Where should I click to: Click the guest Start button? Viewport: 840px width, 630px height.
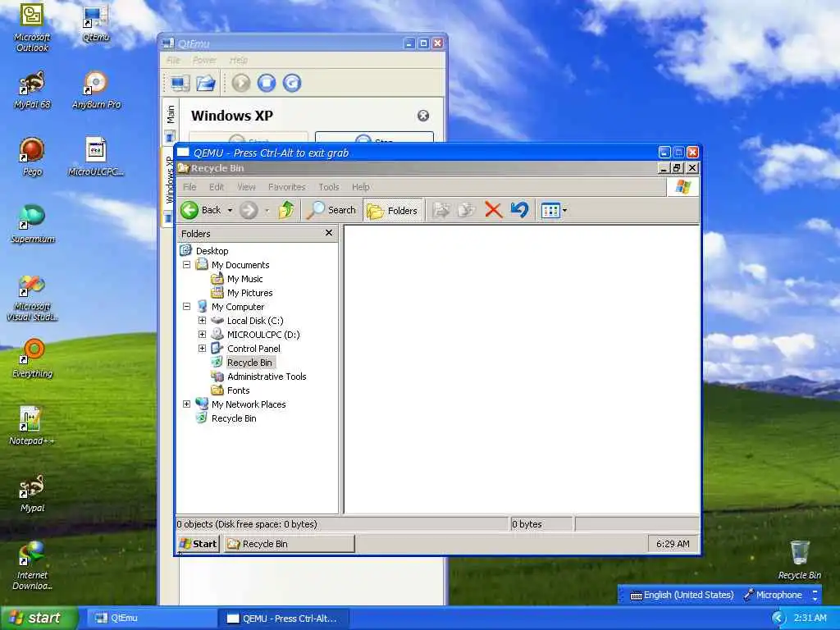click(199, 544)
